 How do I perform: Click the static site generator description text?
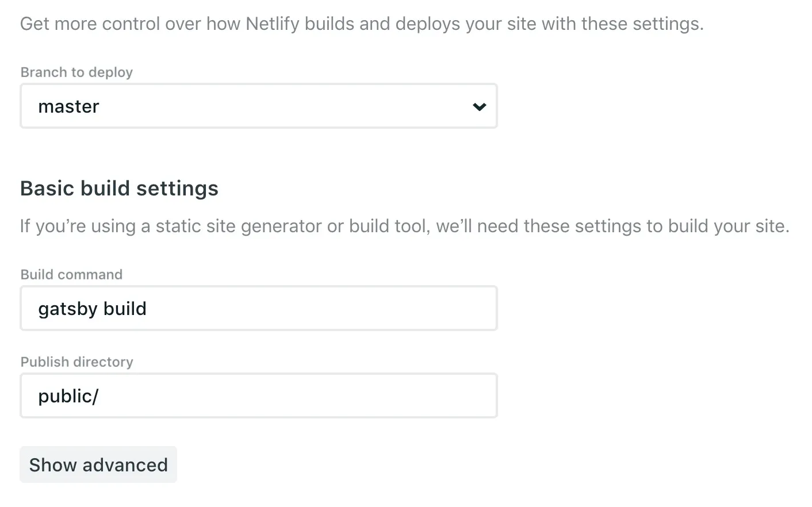(405, 226)
